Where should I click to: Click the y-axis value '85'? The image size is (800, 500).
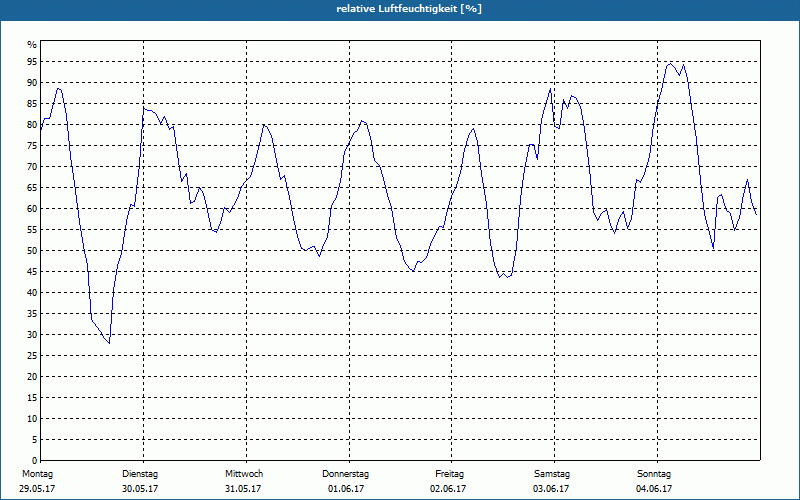pyautogui.click(x=32, y=104)
